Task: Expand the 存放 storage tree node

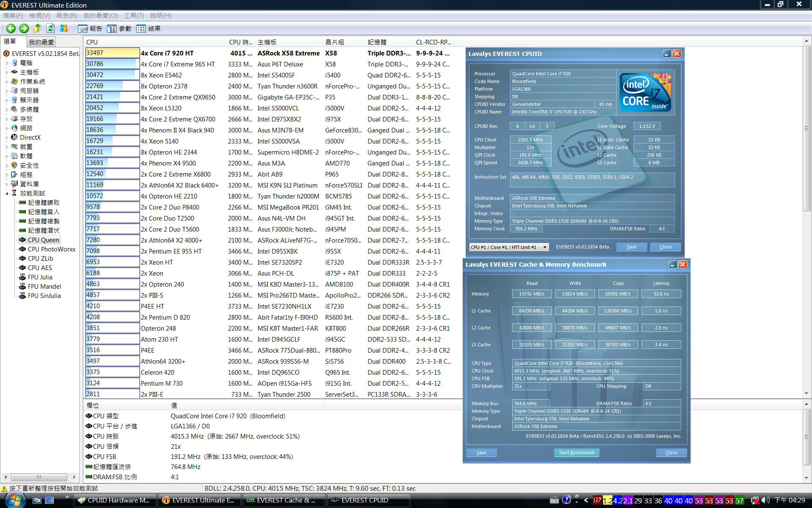Action: click(x=7, y=119)
